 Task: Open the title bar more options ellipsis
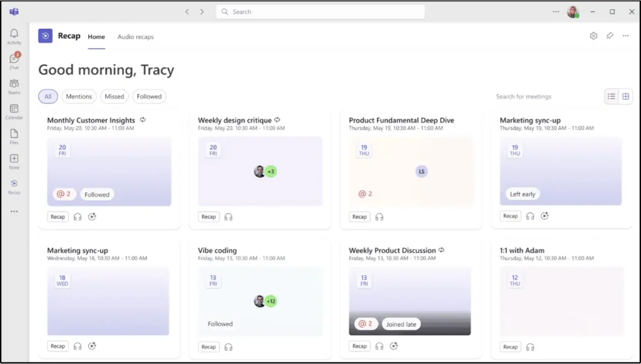coord(556,12)
